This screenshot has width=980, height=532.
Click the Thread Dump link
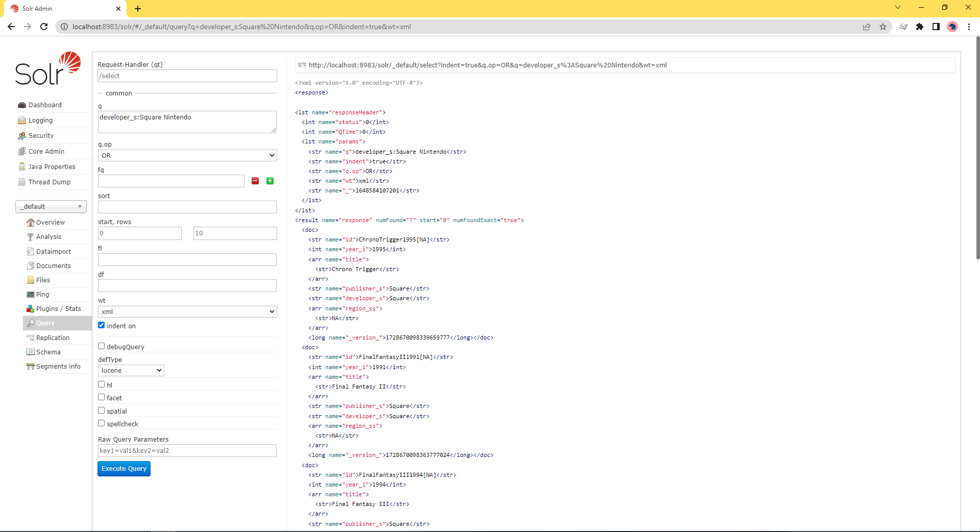(x=50, y=182)
